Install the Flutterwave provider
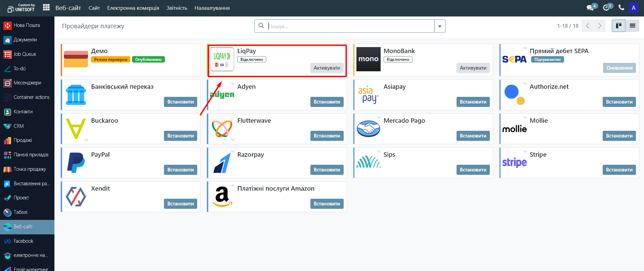644x271 pixels. 327,136
